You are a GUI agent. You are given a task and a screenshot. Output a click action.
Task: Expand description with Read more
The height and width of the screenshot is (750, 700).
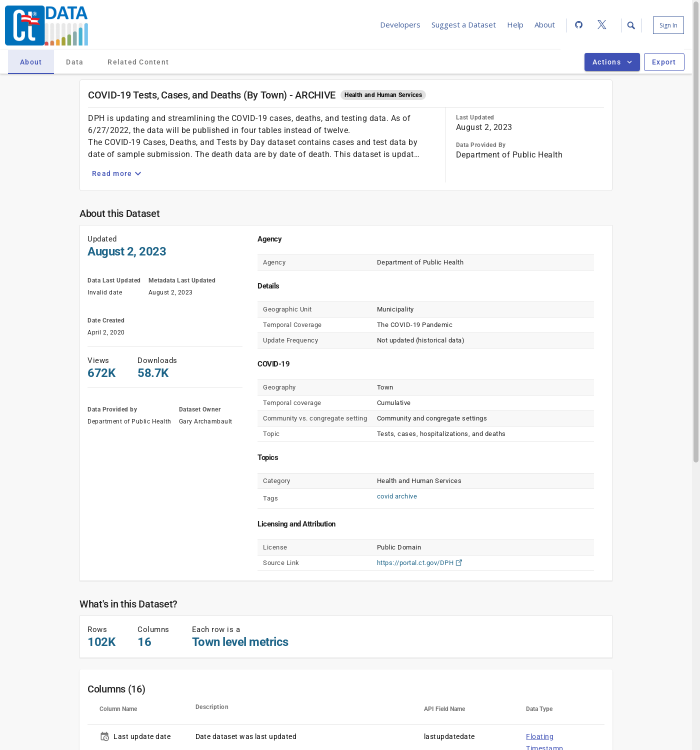tap(112, 173)
